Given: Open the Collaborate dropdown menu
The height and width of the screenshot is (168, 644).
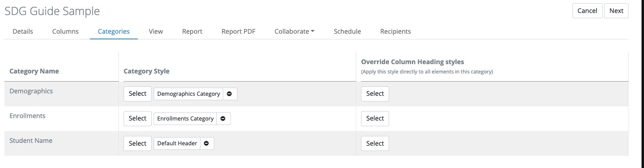Looking at the screenshot, I should pyautogui.click(x=294, y=31).
